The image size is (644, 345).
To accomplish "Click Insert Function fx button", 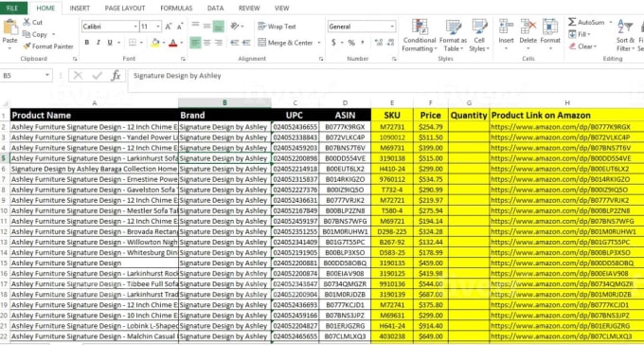I will (116, 76).
